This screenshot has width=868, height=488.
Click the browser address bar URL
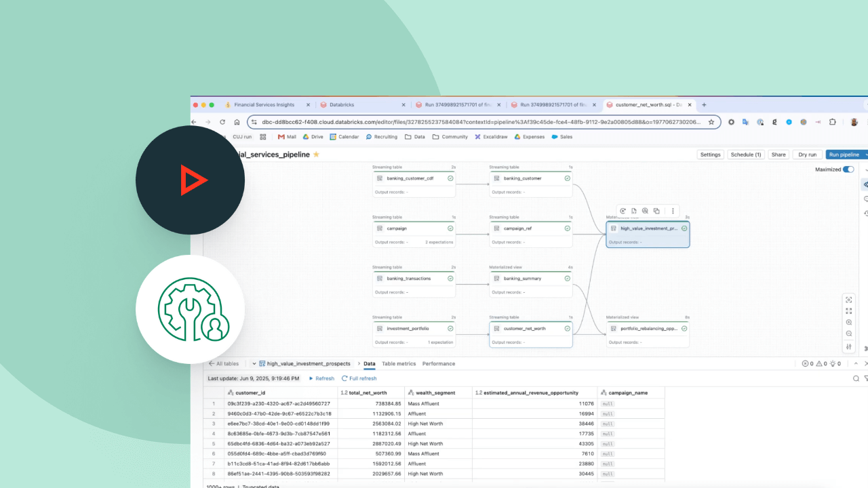click(x=475, y=122)
